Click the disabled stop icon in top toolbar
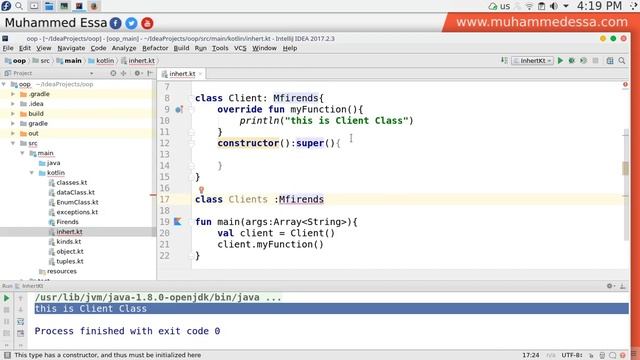 (x=596, y=60)
